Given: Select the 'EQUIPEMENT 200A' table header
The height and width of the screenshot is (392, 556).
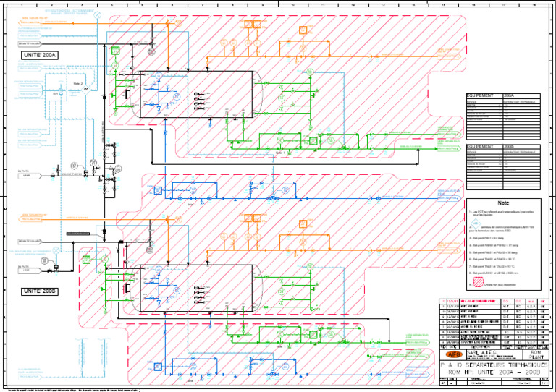Looking at the screenshot, I should click(503, 95).
